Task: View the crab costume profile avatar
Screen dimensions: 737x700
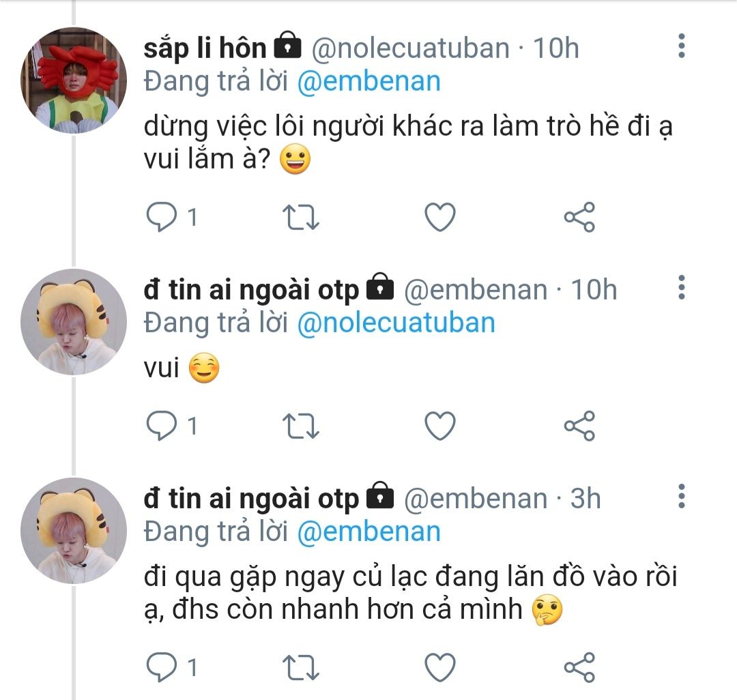Action: (x=74, y=81)
